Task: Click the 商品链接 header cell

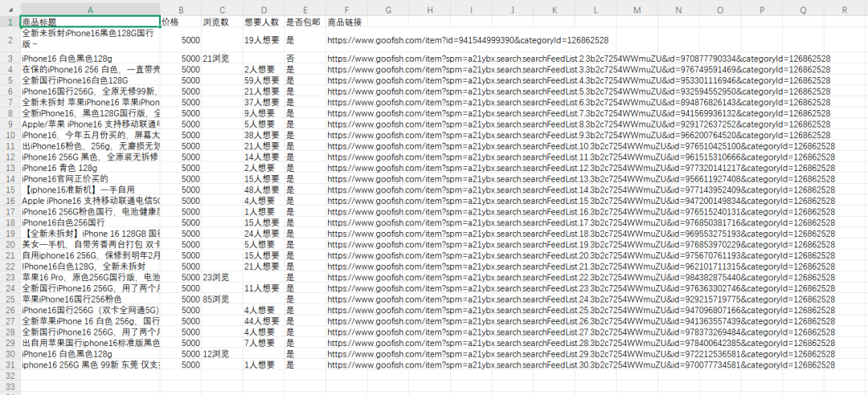Action: [346, 22]
